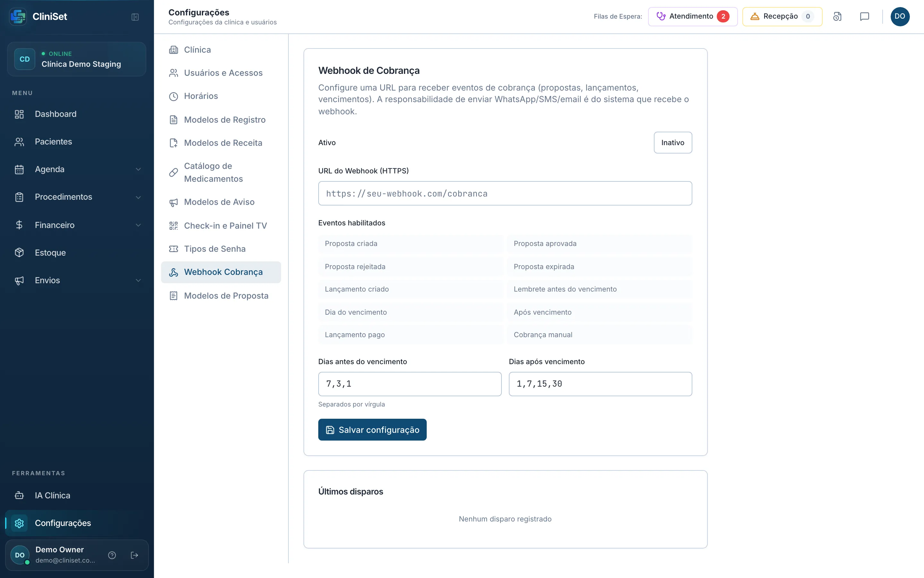Click the Catálogo de Medicamentos pill icon
Viewport: 924px width, 578px height.
174,172
